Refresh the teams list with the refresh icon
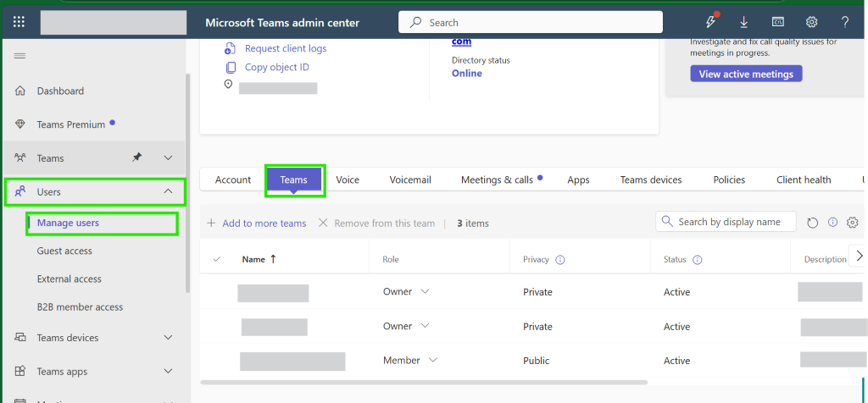The image size is (868, 403). (x=812, y=223)
